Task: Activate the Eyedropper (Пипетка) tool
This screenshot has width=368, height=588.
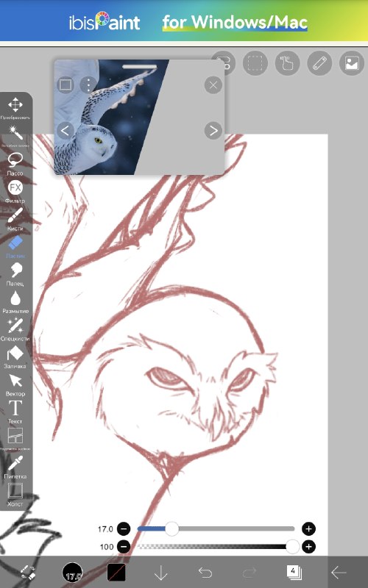Action: click(x=15, y=467)
